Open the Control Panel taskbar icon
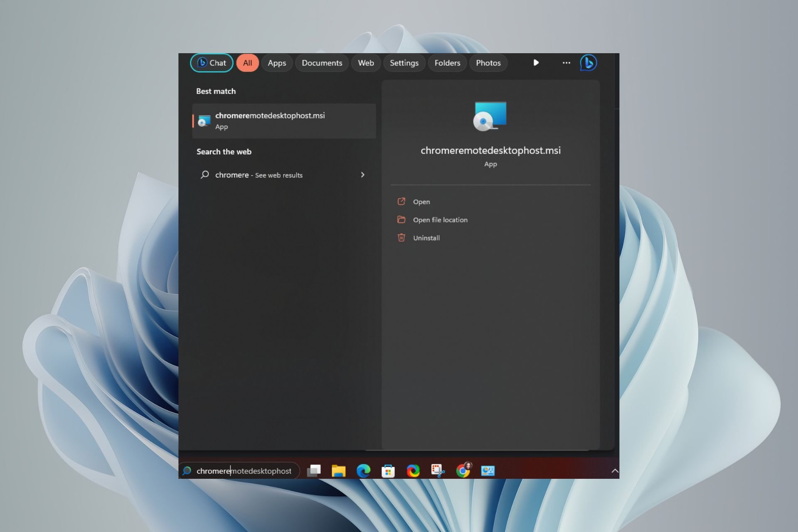 click(488, 470)
